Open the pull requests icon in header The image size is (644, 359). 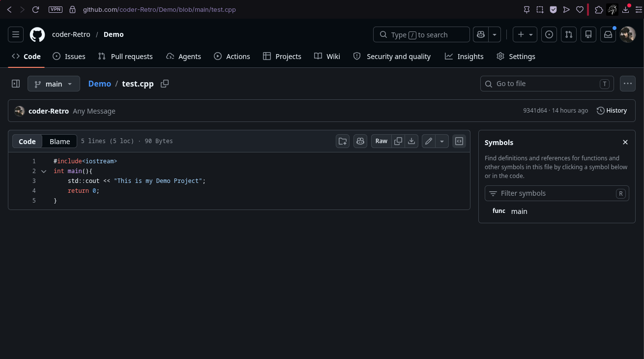(x=569, y=34)
